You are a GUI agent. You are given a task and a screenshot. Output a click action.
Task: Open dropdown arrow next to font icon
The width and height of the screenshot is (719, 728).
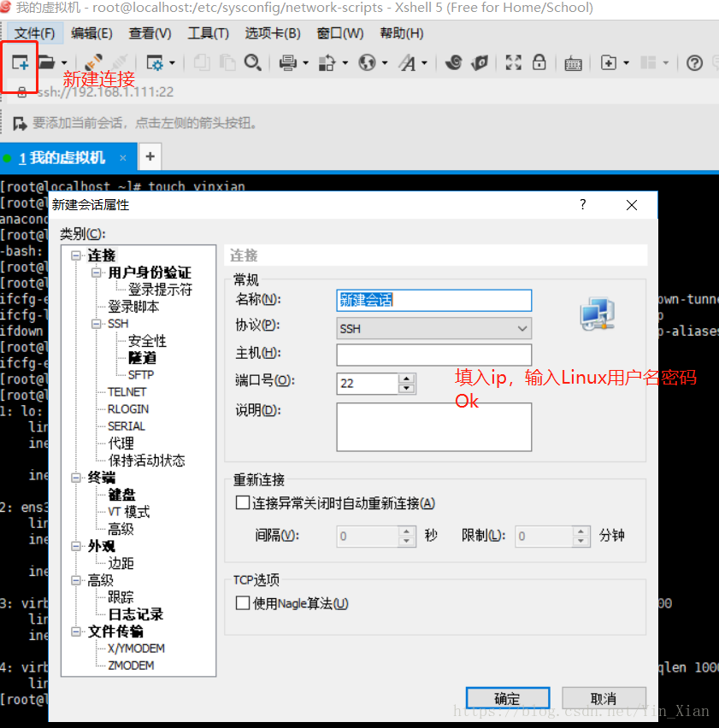point(424,62)
